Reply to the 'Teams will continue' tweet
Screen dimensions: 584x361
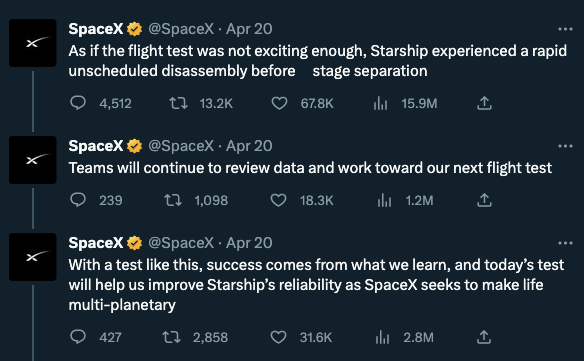coord(78,200)
